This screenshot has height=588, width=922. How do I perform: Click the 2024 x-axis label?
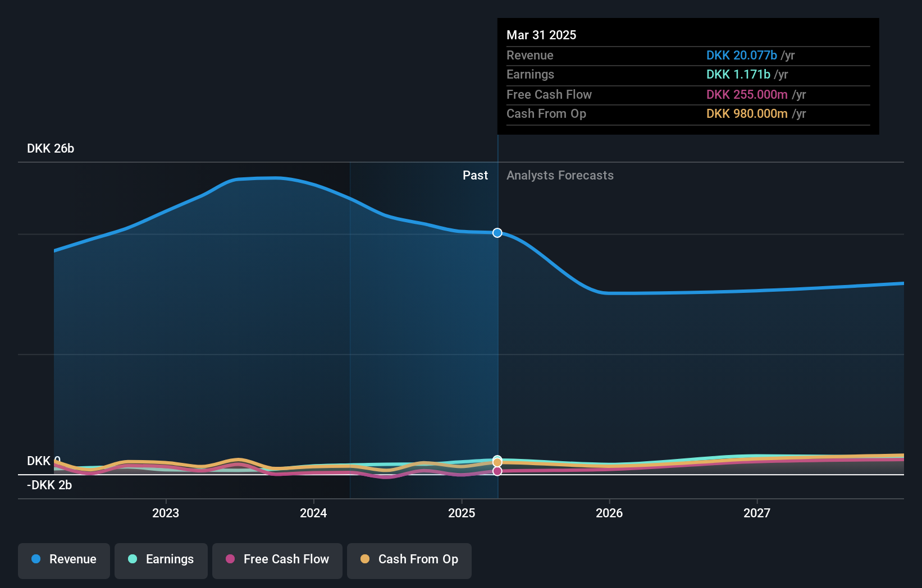point(313,513)
